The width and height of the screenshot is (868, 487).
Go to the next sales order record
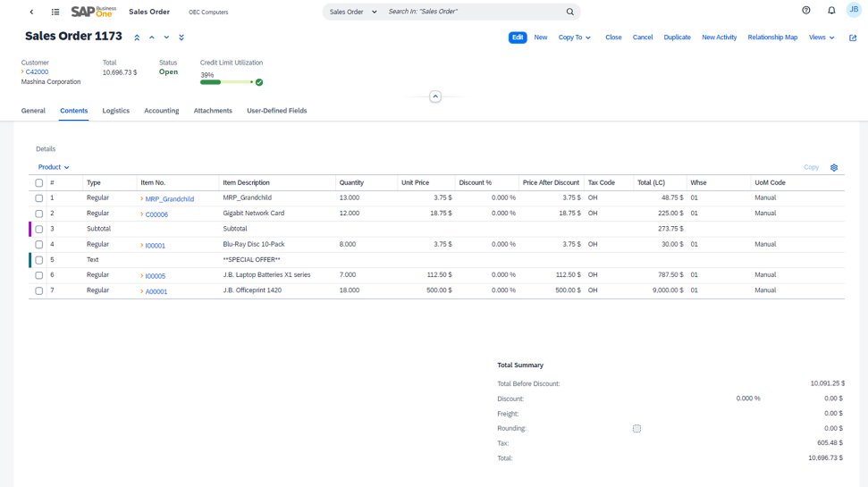coord(166,38)
